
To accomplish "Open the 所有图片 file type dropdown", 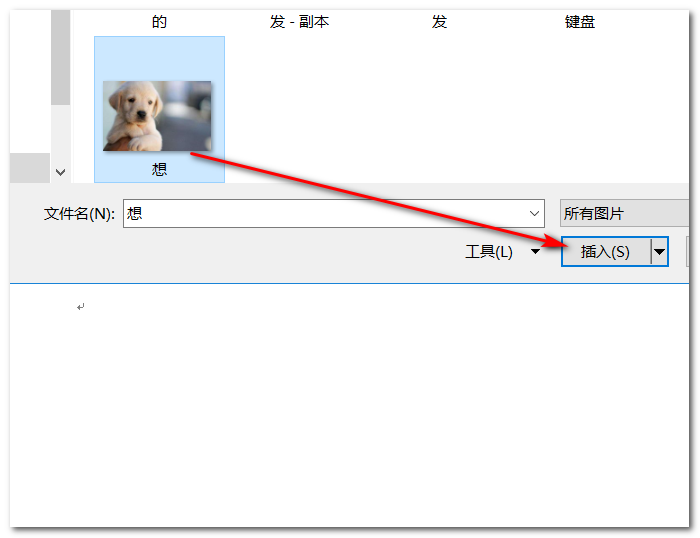I will pos(624,213).
